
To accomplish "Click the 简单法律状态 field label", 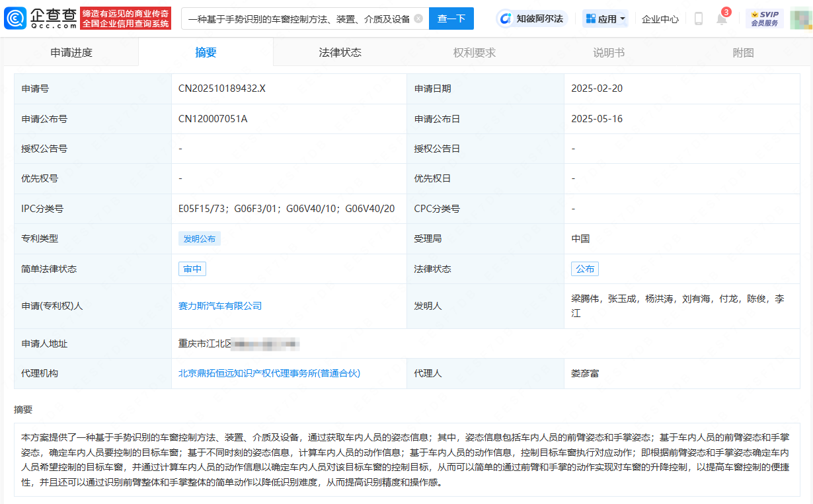I will pos(49,269).
